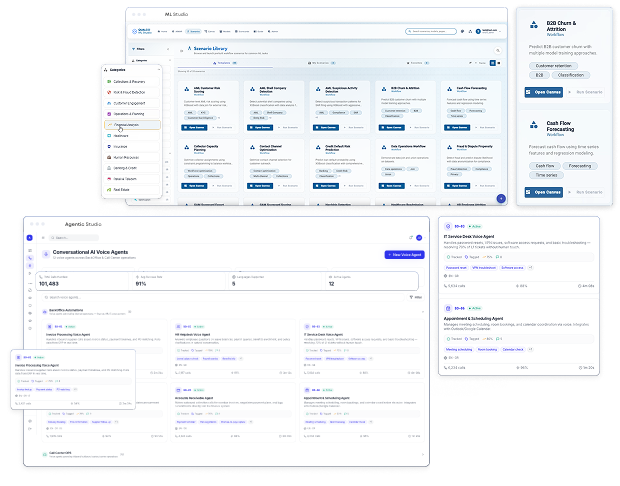Viewport: 620px width, 486px height.
Task: Select the Time series tag on Cash Flow Forecasting
Action: click(544, 175)
